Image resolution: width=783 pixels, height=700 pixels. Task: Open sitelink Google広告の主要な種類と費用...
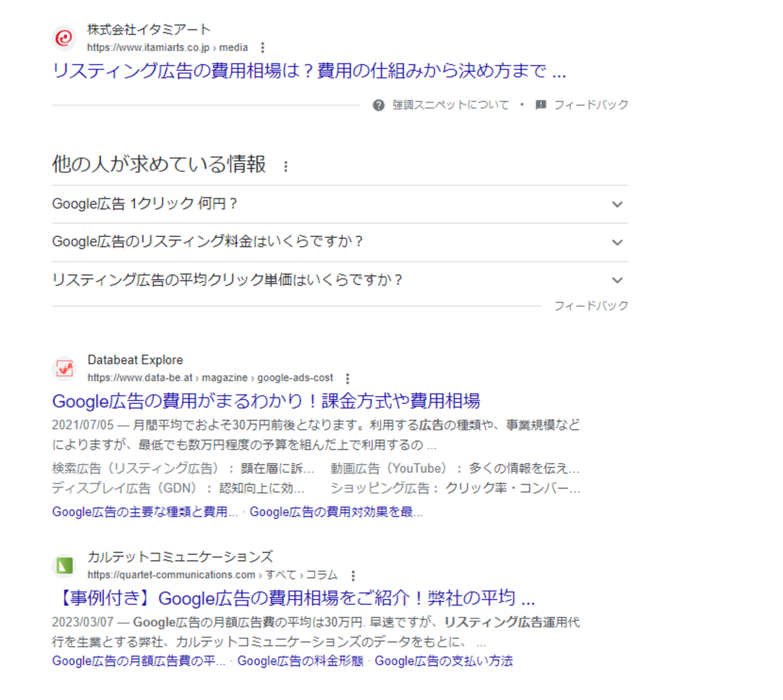tap(144, 512)
